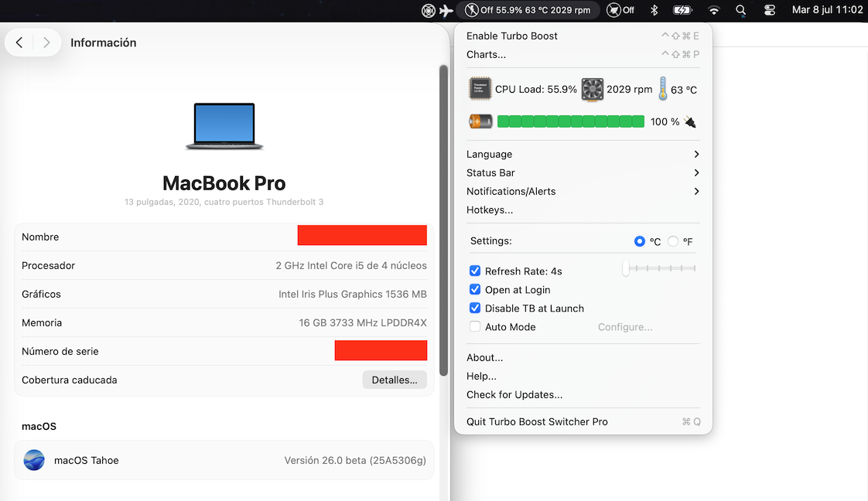Open the Bluetooth menu bar icon

(x=654, y=10)
